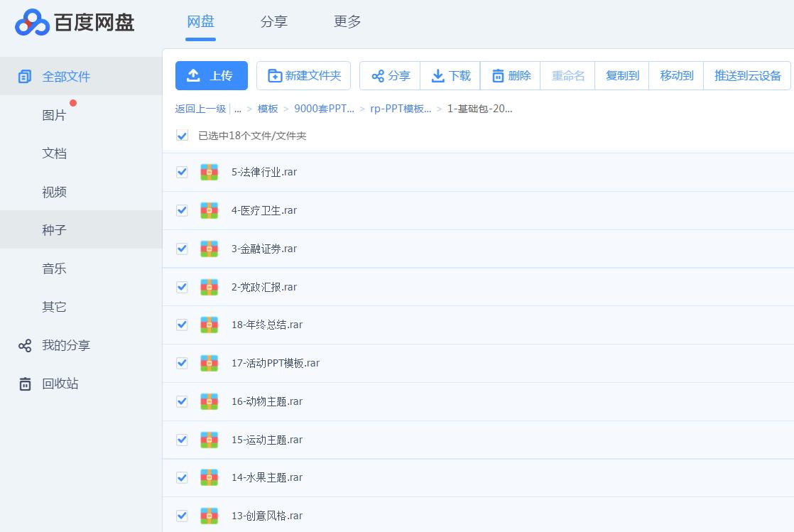Click the Baidu Netdisk cloud logo

tap(32, 23)
